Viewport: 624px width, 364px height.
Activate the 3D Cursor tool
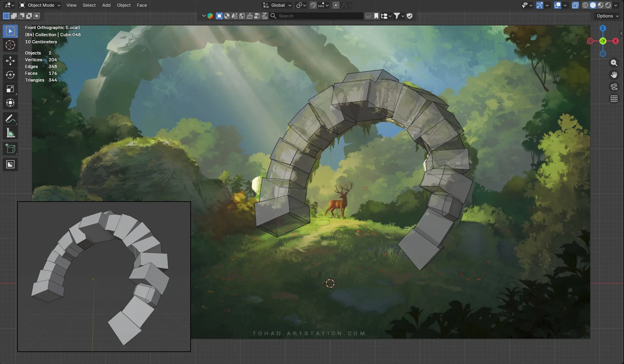tap(10, 45)
